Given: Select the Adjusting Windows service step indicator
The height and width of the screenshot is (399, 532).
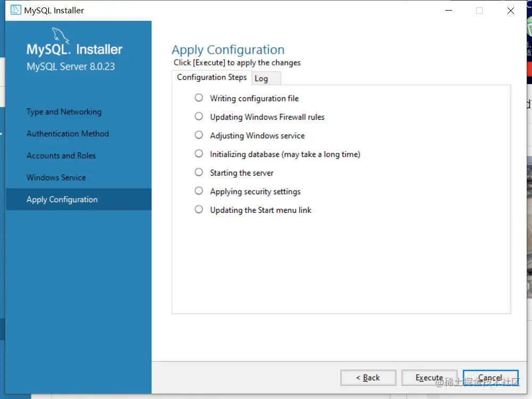Looking at the screenshot, I should click(x=199, y=135).
